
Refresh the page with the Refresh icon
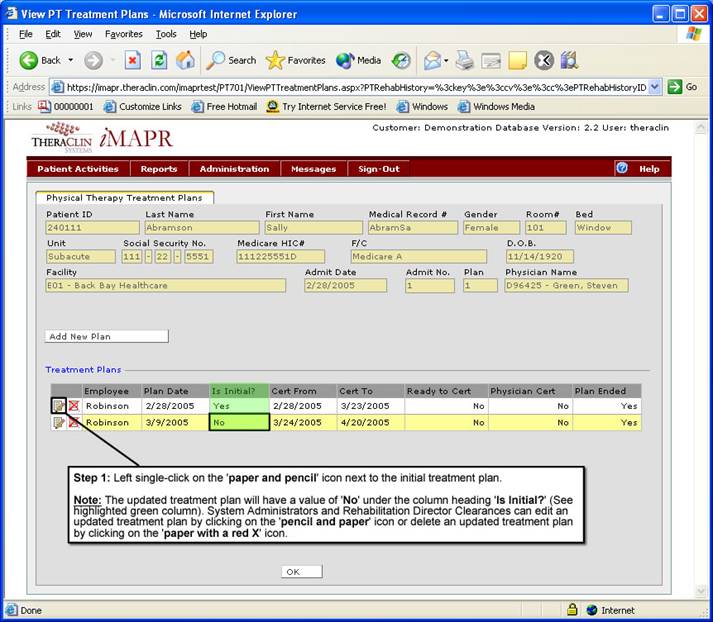pos(159,60)
